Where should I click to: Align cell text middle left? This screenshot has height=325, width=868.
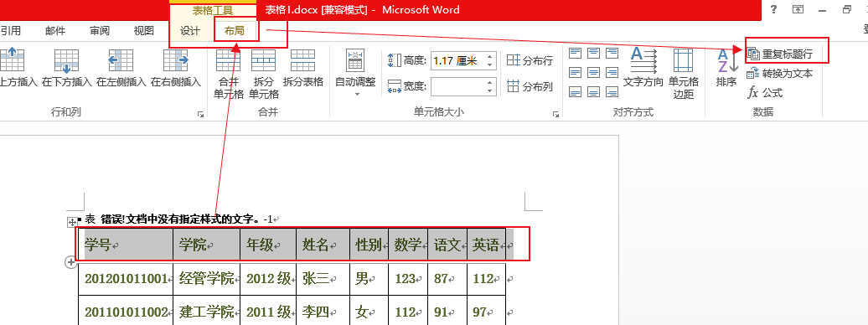point(576,73)
